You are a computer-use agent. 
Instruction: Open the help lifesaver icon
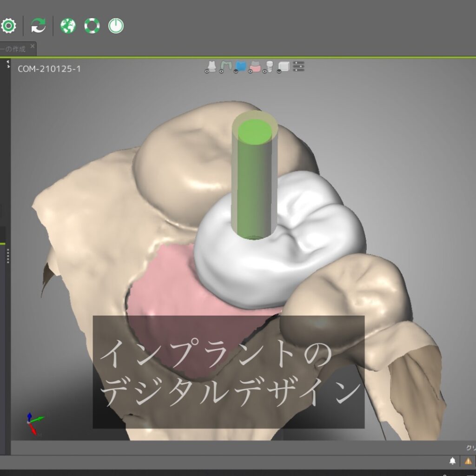(91, 26)
